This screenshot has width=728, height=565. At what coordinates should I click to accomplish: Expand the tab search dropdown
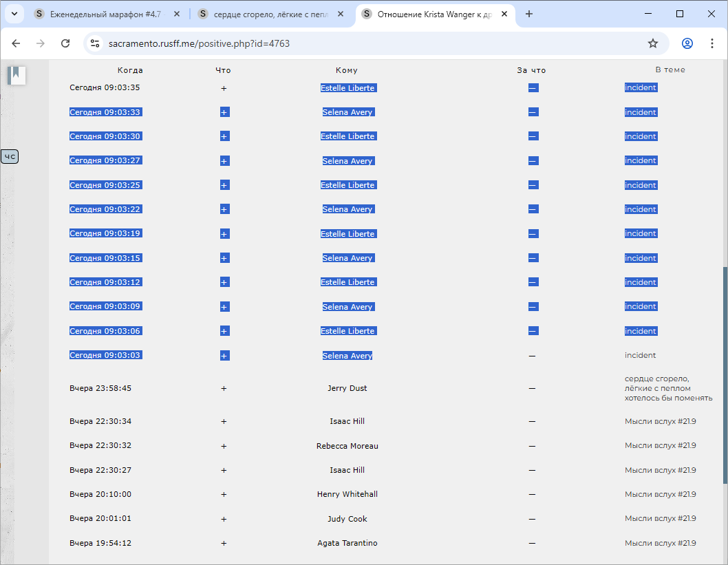click(x=14, y=14)
